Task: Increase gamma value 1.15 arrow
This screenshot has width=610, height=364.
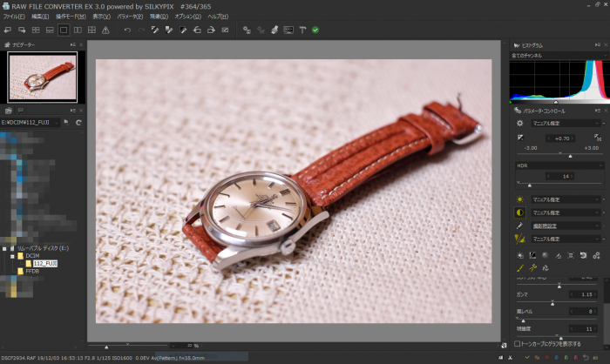Action: coord(594,295)
